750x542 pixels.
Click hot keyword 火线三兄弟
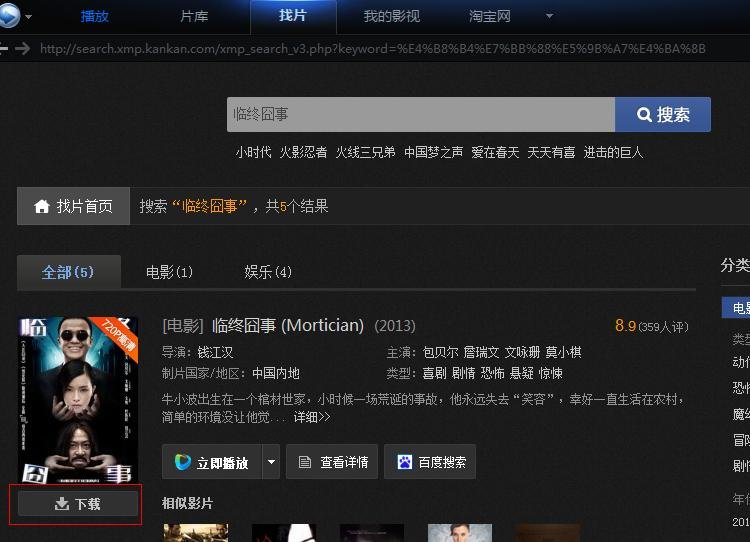coord(365,152)
